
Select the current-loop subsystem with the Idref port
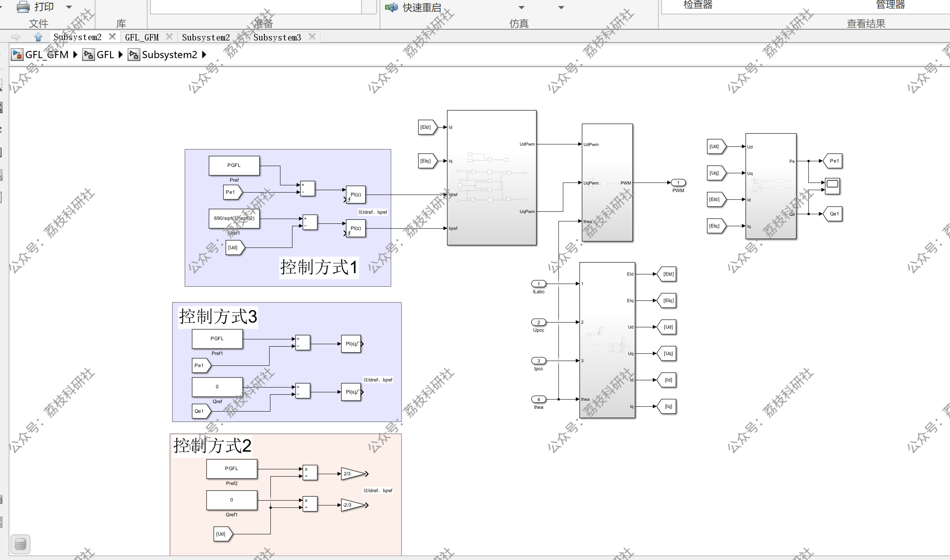(x=491, y=178)
